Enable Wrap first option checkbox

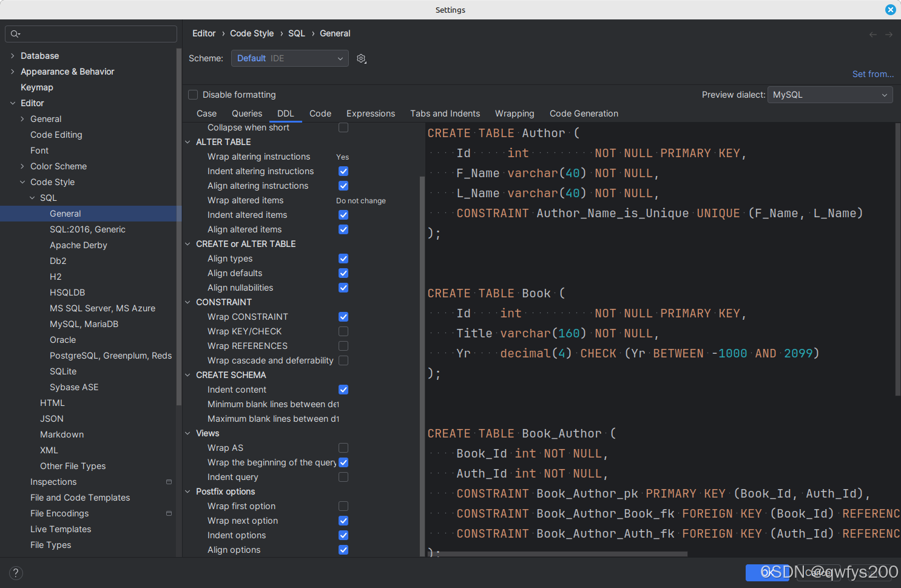coord(343,506)
